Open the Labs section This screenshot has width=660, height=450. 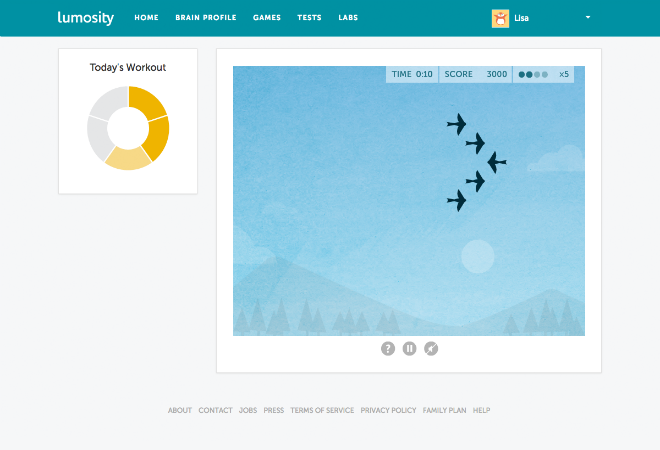[348, 18]
